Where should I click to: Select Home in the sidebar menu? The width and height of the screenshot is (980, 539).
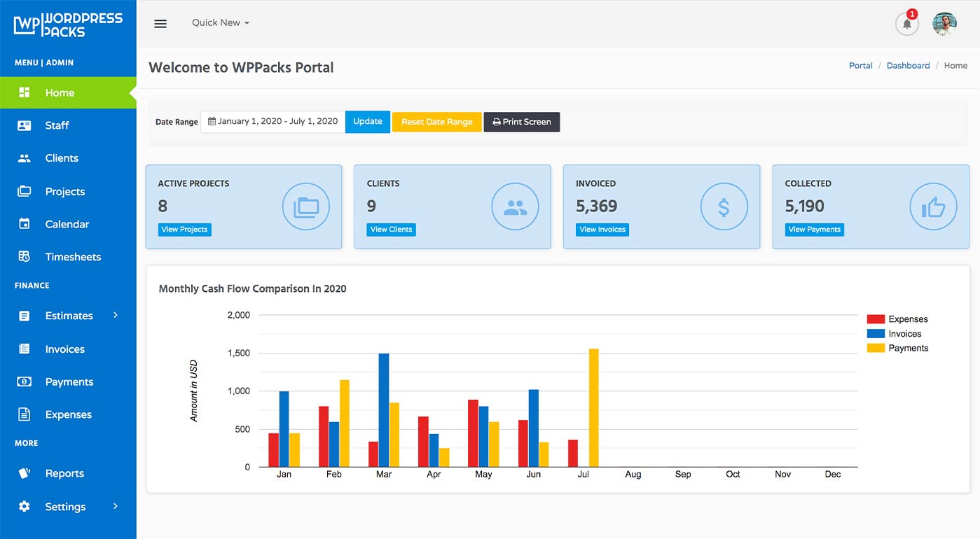pyautogui.click(x=60, y=92)
